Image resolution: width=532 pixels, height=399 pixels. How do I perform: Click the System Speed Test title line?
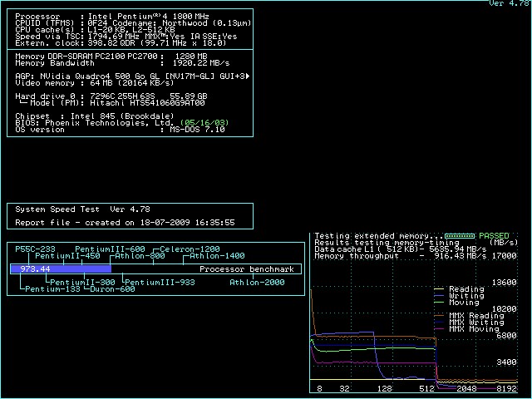(82, 209)
